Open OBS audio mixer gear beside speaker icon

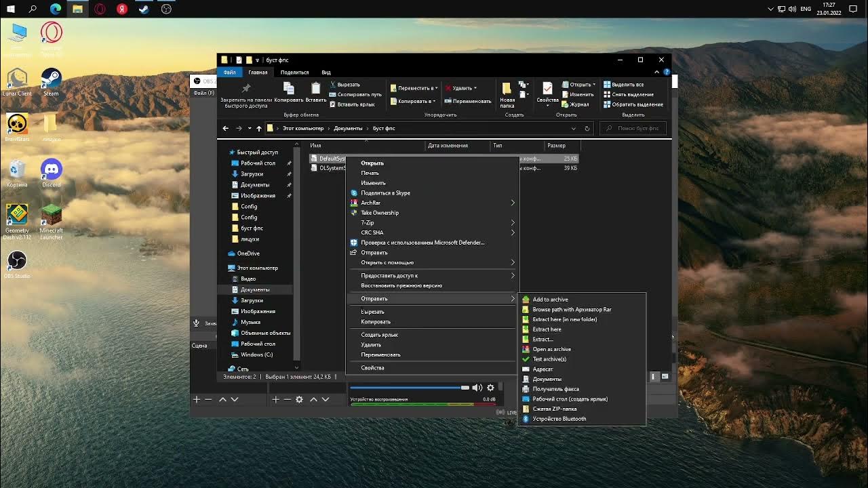[x=490, y=388]
